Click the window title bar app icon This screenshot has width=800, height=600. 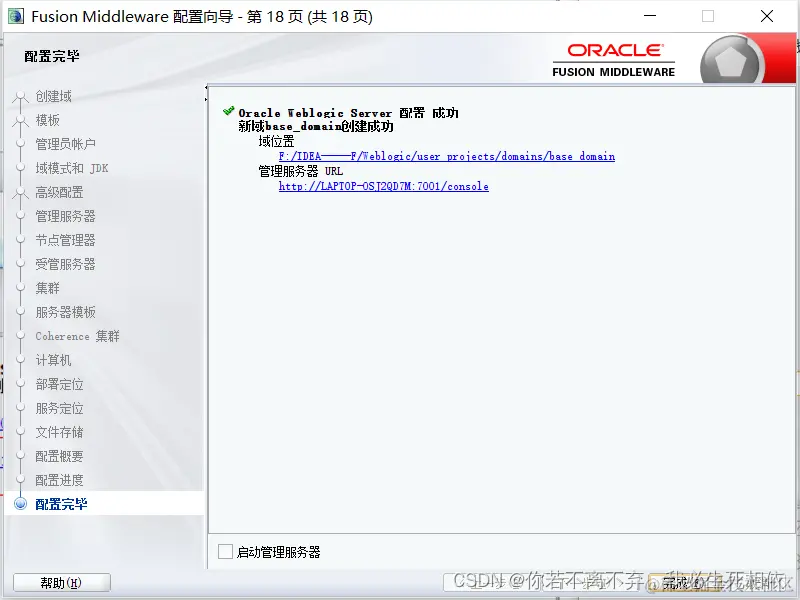point(16,16)
